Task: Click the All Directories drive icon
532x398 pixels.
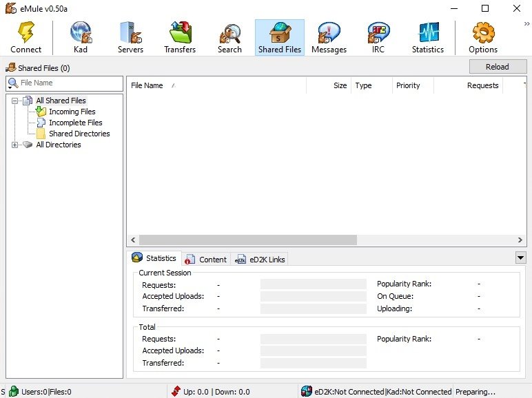Action: point(28,145)
